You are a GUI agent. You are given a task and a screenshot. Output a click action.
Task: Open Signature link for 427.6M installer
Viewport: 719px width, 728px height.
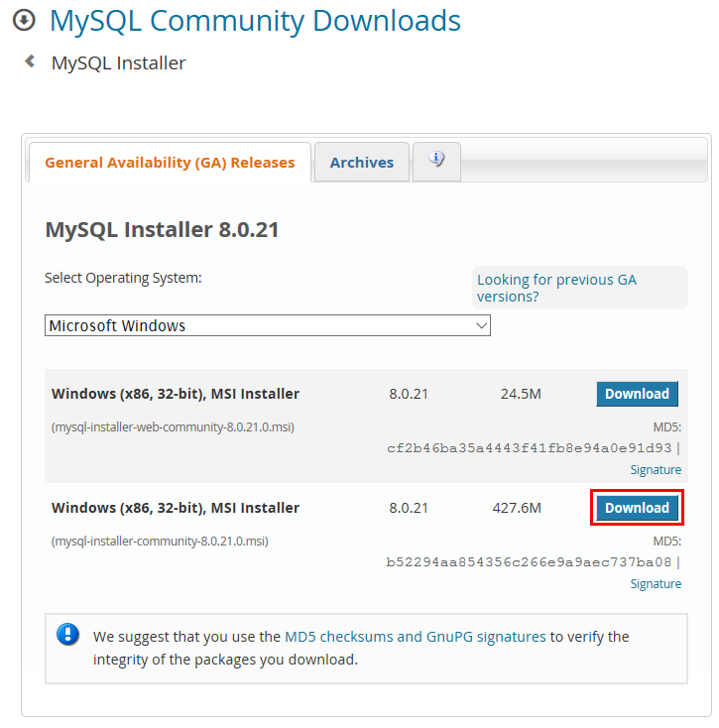(x=656, y=584)
